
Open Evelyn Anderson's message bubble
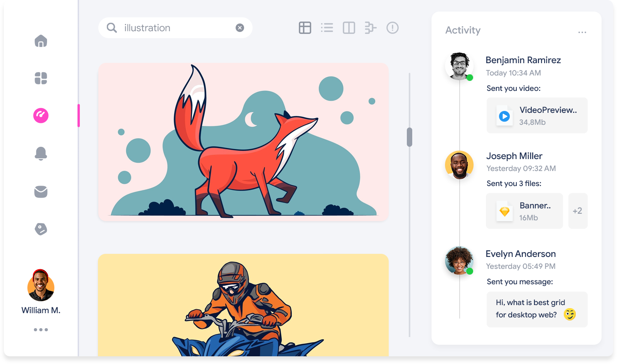pos(537,309)
